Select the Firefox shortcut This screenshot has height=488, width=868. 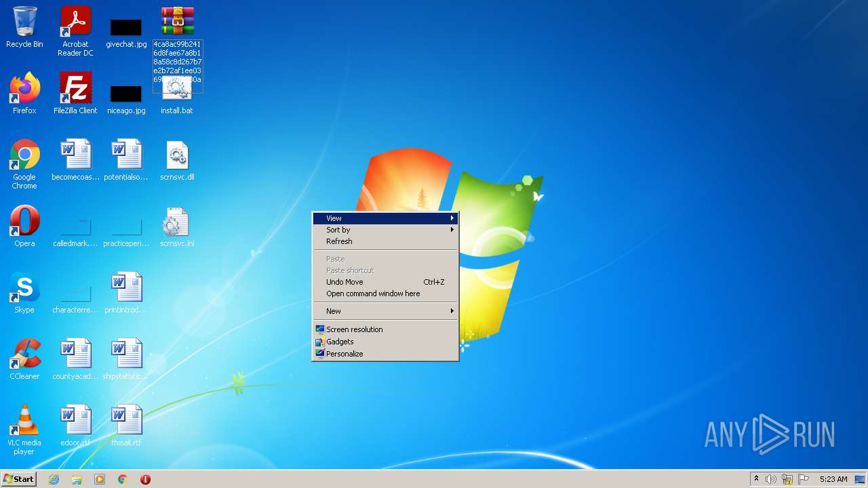coord(24,94)
